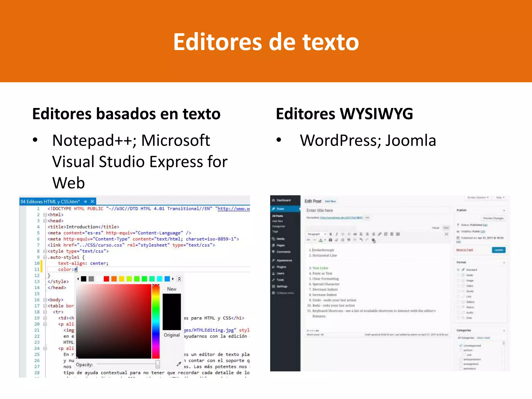Open the text color dropdown arrow

point(325,240)
